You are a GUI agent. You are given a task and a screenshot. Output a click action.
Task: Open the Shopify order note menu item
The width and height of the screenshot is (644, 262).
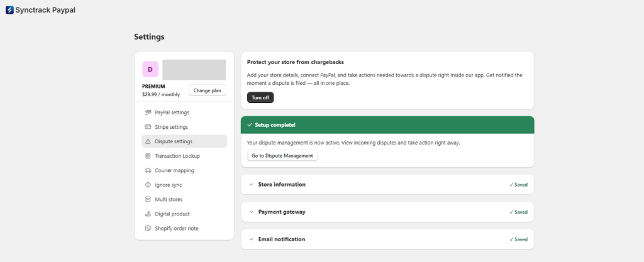click(x=184, y=228)
